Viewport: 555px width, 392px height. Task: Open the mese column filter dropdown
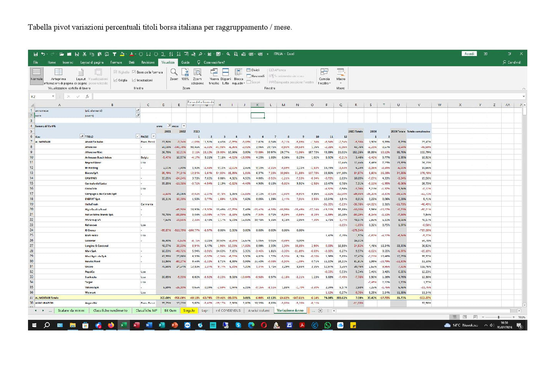pos(184,126)
